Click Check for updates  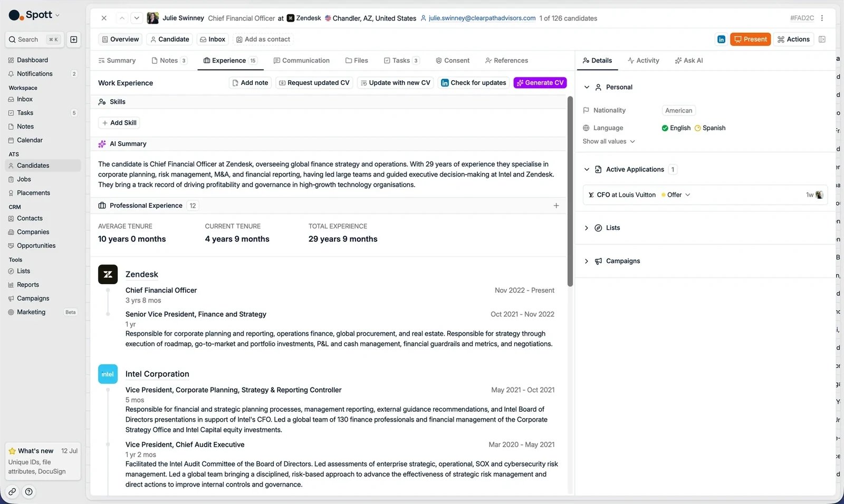[x=473, y=83]
